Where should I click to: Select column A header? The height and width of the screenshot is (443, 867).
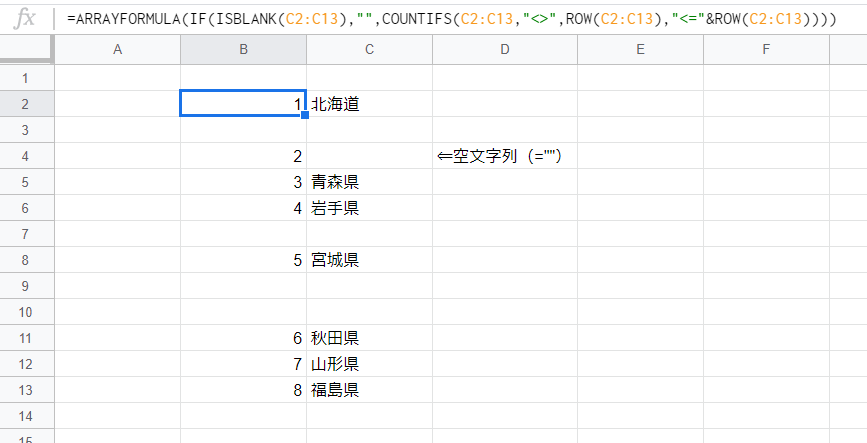click(x=117, y=49)
